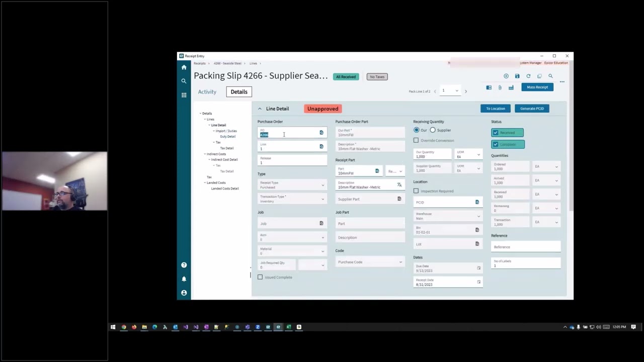644x362 pixels.
Task: Open the Line field search icon
Action: (321, 146)
